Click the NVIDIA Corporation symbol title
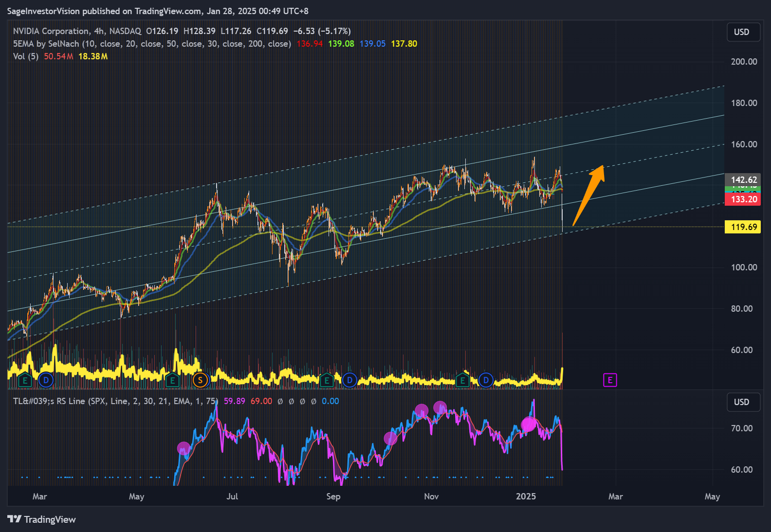This screenshot has width=771, height=532. 51,31
